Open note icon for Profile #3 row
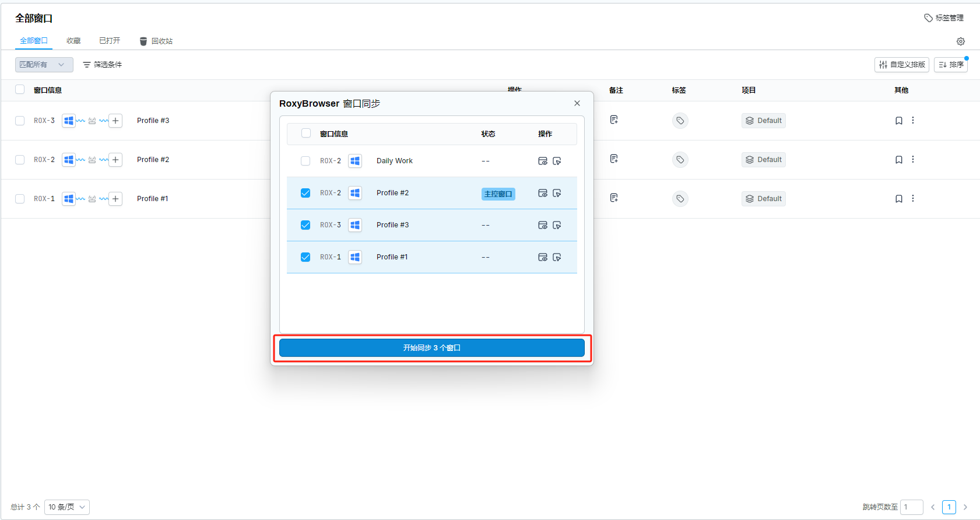This screenshot has width=980, height=520. point(614,120)
